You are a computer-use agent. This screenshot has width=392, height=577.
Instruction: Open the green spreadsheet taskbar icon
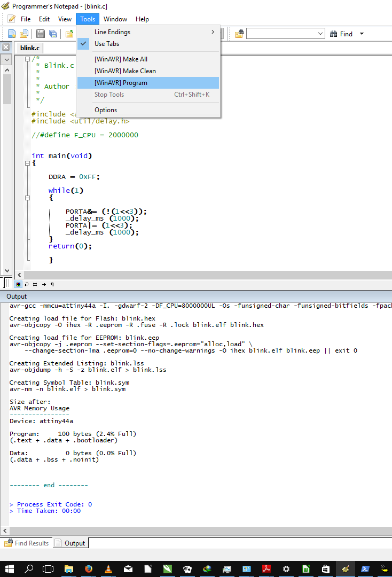click(x=306, y=569)
